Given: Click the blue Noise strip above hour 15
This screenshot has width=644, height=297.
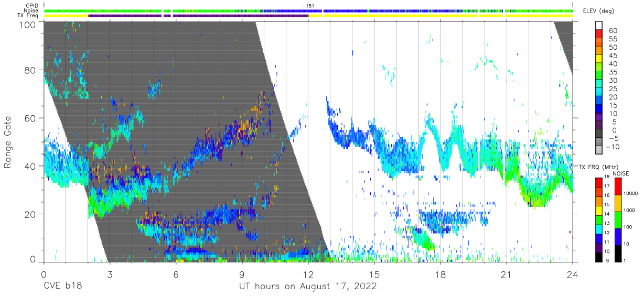Looking at the screenshot, I should [x=374, y=10].
